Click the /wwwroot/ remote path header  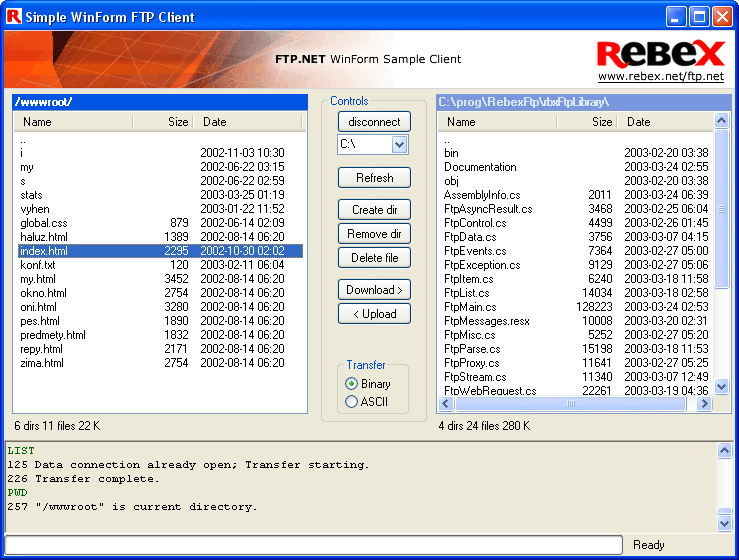coord(160,102)
